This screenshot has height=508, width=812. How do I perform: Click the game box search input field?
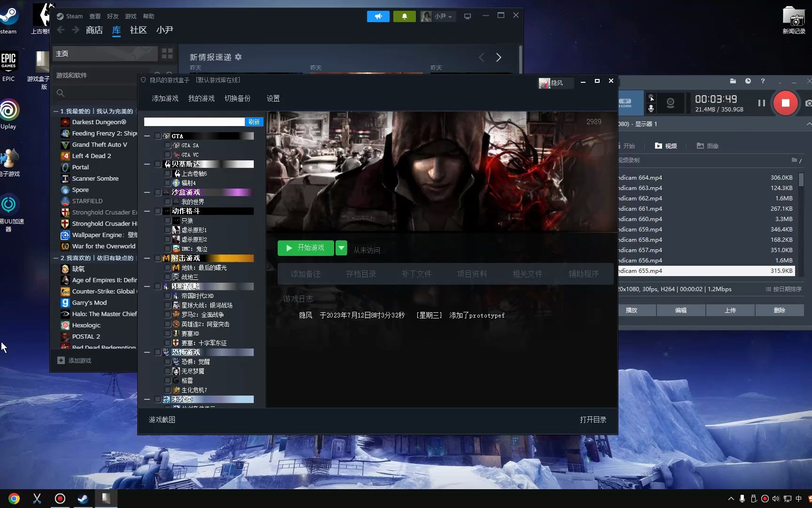[x=195, y=122]
